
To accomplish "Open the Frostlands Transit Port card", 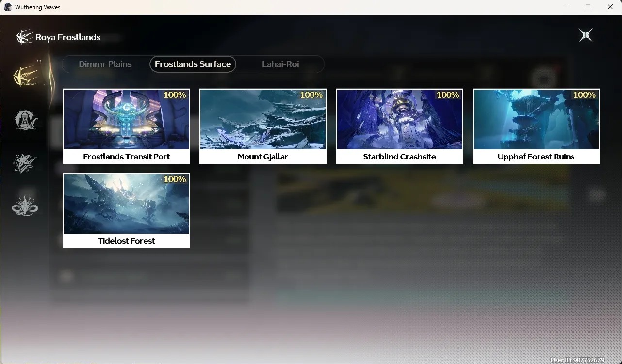I will click(x=127, y=126).
